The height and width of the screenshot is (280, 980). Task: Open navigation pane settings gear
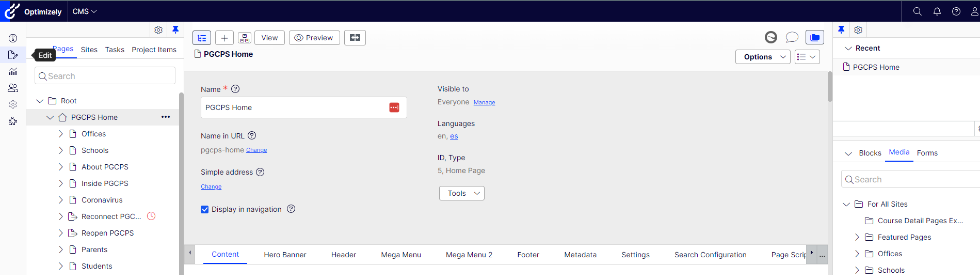click(x=158, y=30)
